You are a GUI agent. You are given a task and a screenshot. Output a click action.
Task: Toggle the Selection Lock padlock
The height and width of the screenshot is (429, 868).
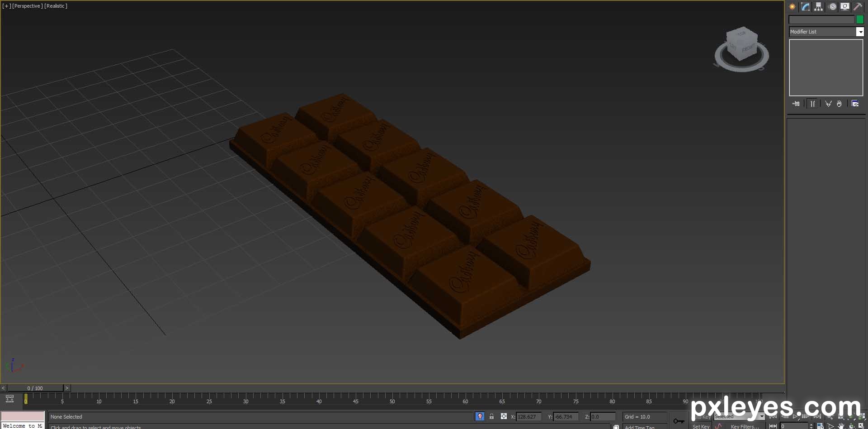[491, 416]
